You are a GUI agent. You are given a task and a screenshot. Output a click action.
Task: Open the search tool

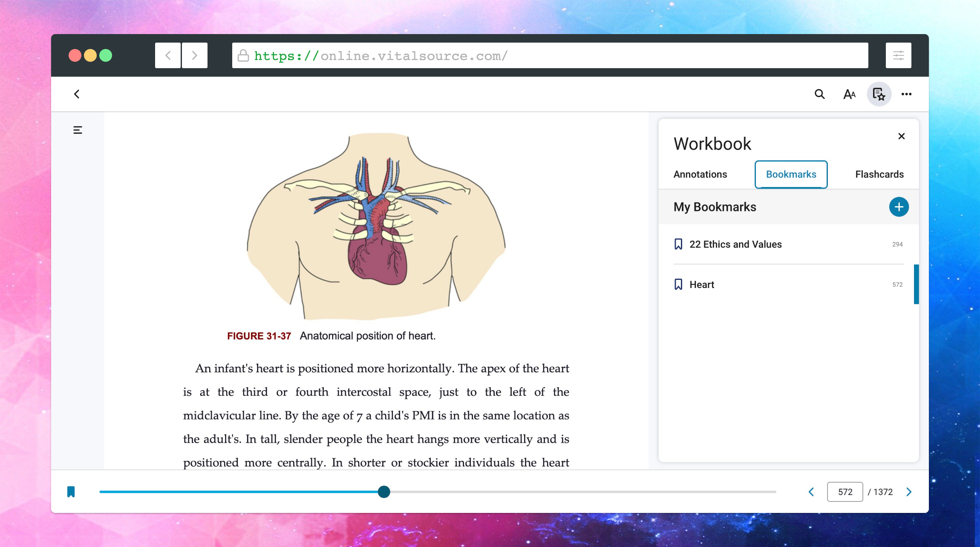(819, 94)
